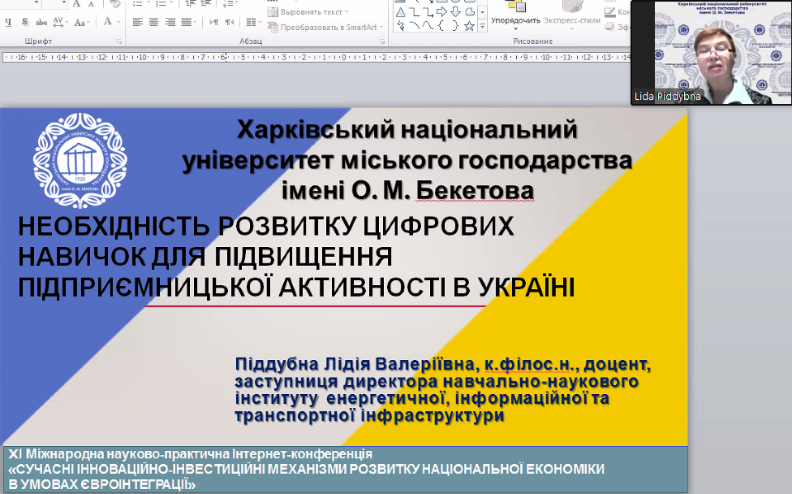Open the Абзац group dialog launcher
The image size is (792, 494).
(x=382, y=41)
